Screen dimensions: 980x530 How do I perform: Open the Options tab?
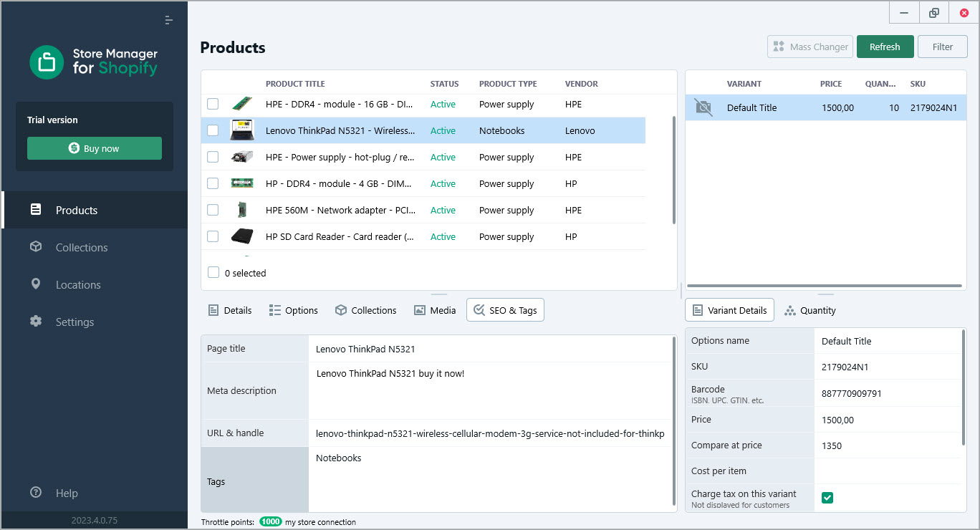coord(293,310)
